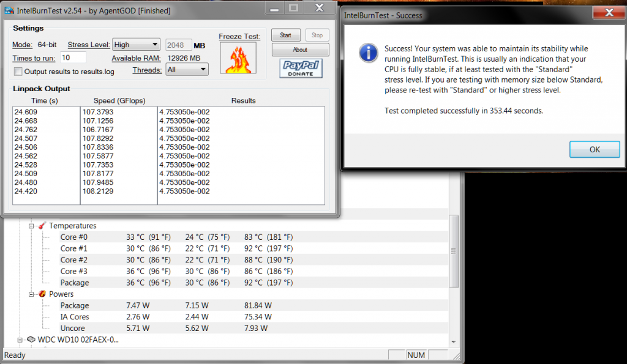Viewport: 627px width, 364px height.
Task: Click the sensor list vertical scrollbar thumb
Action: click(x=454, y=251)
